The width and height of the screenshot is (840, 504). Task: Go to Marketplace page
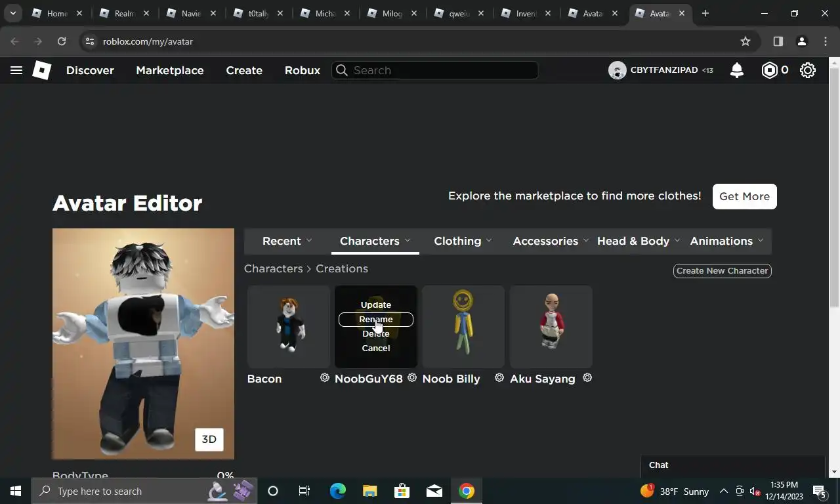point(170,70)
